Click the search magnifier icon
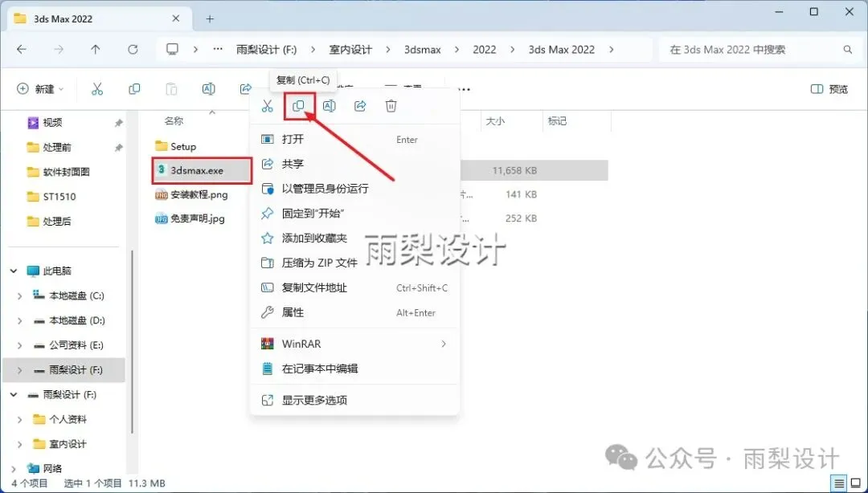The height and width of the screenshot is (493, 868). coord(848,49)
